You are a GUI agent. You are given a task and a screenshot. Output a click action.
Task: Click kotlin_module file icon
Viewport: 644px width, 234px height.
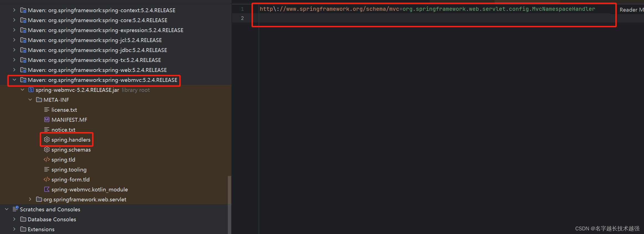47,189
